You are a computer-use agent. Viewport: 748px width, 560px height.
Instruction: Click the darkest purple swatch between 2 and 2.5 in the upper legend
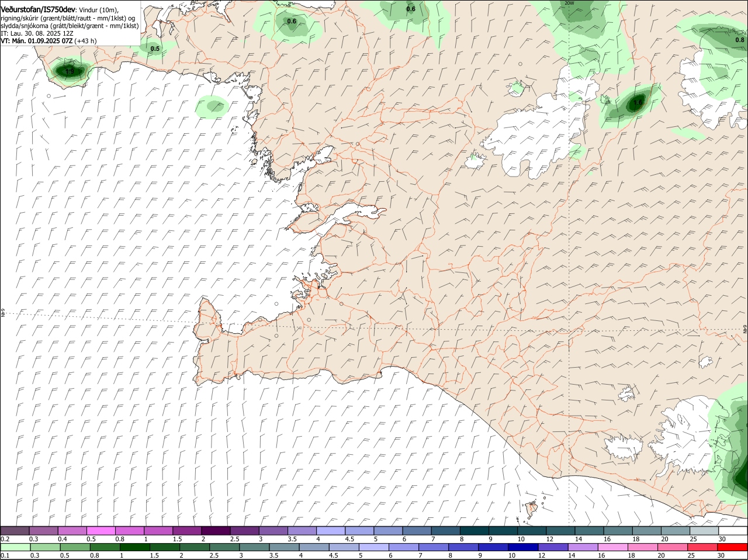[x=216, y=530]
